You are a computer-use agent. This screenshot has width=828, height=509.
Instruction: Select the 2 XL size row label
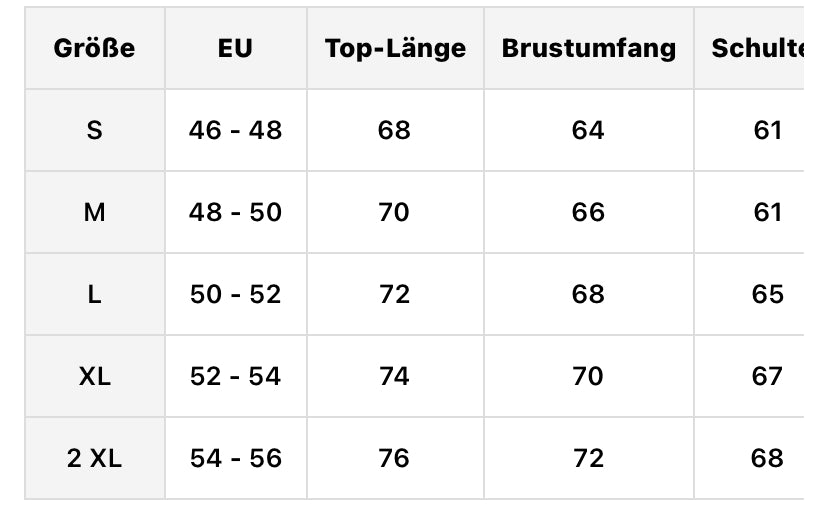pyautogui.click(x=95, y=458)
